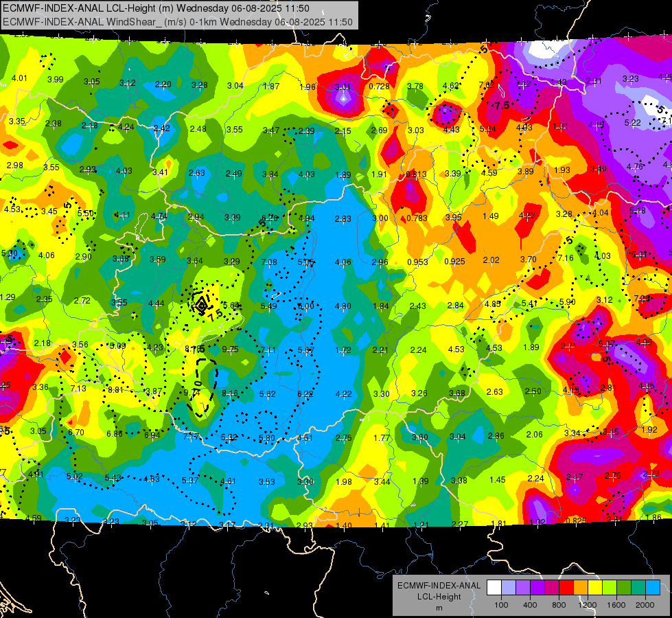Click the wind shear value 7.16

(566, 257)
